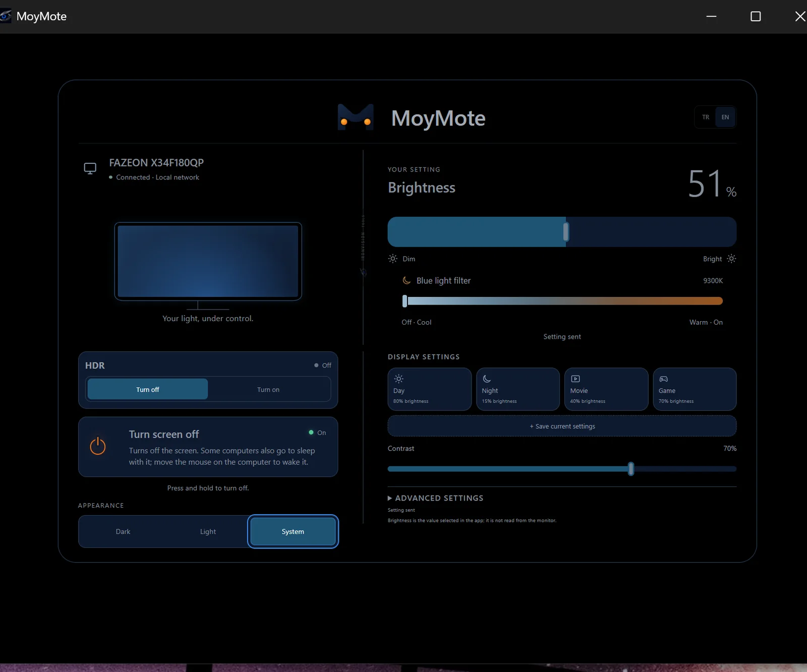
Task: Click the Dim sun icon under brightness
Action: click(393, 259)
